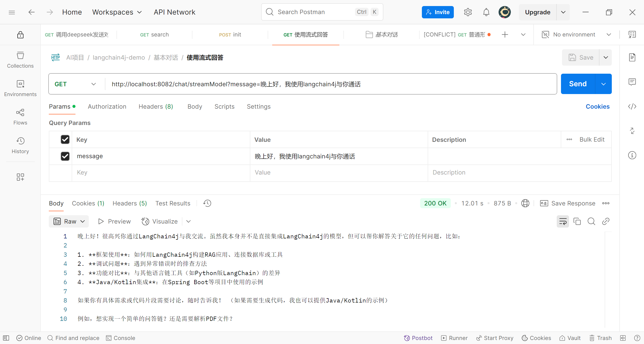Open the code snippet panel icon
The height and width of the screenshot is (344, 644).
pyautogui.click(x=632, y=106)
